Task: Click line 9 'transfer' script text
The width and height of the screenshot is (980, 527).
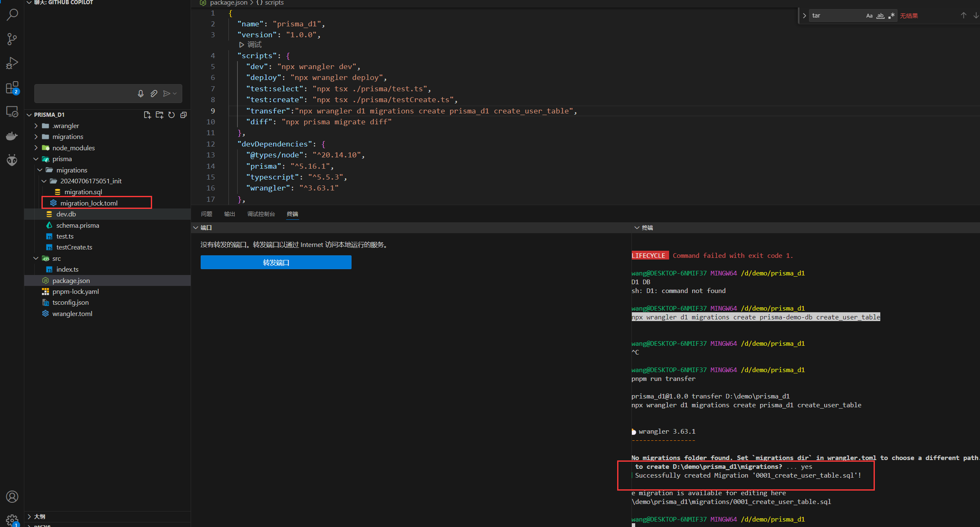Action: [x=411, y=111]
